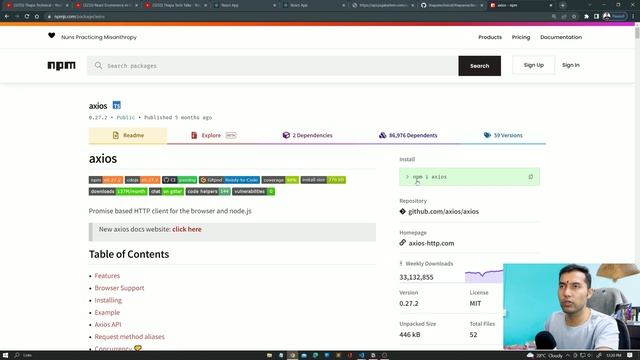This screenshot has height=360, width=640.
Task: Switch to the Readme tab
Action: click(128, 135)
